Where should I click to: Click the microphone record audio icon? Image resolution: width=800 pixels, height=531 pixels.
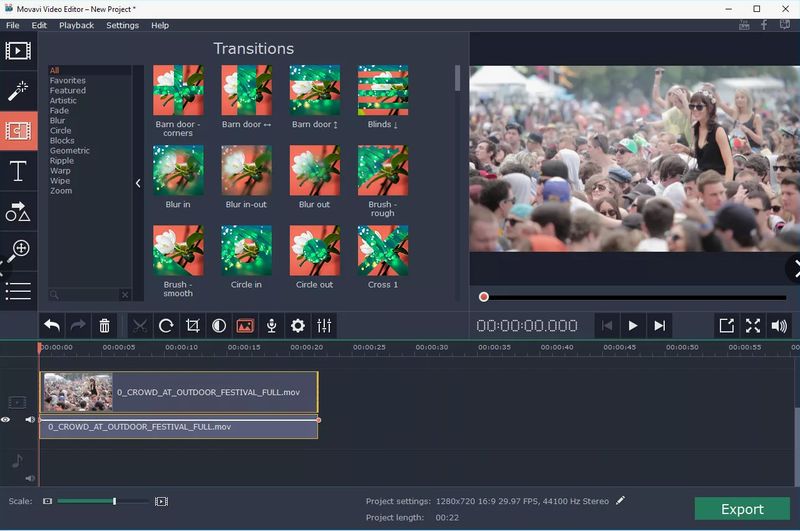[x=271, y=326]
